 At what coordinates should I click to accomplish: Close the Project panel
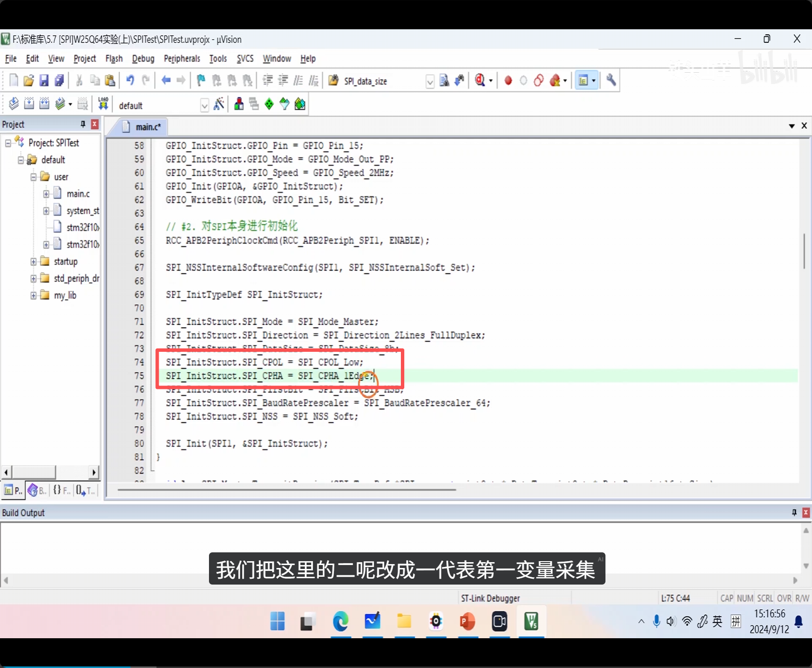point(95,124)
